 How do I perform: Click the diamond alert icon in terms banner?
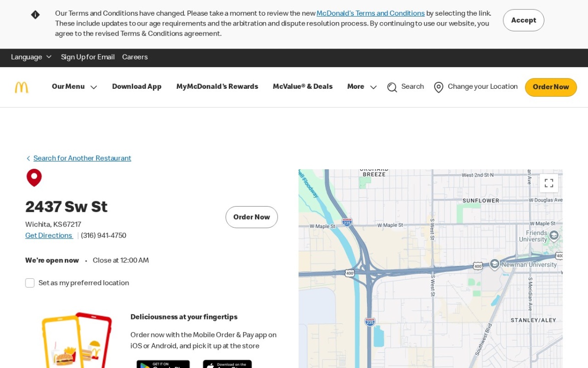coord(35,15)
